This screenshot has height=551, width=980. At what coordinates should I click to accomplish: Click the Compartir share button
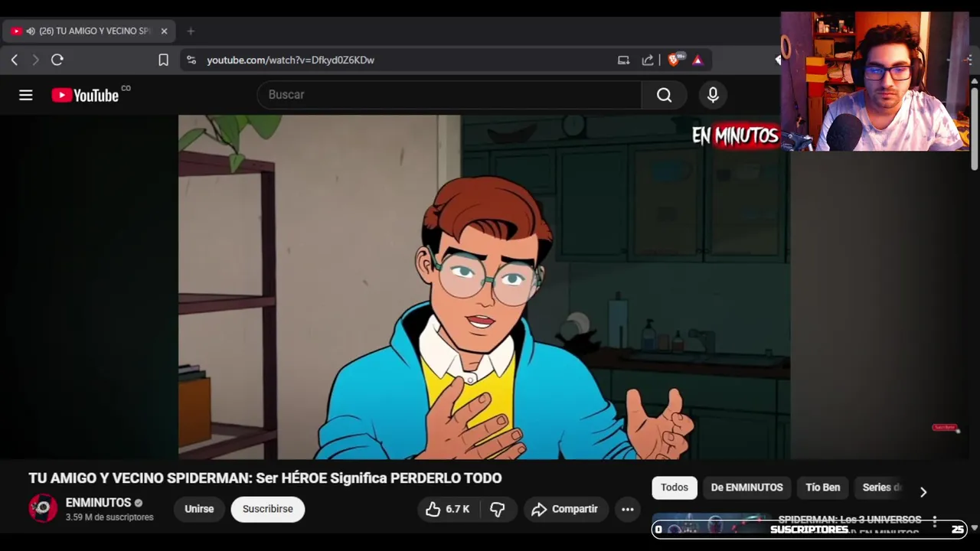[x=566, y=509]
